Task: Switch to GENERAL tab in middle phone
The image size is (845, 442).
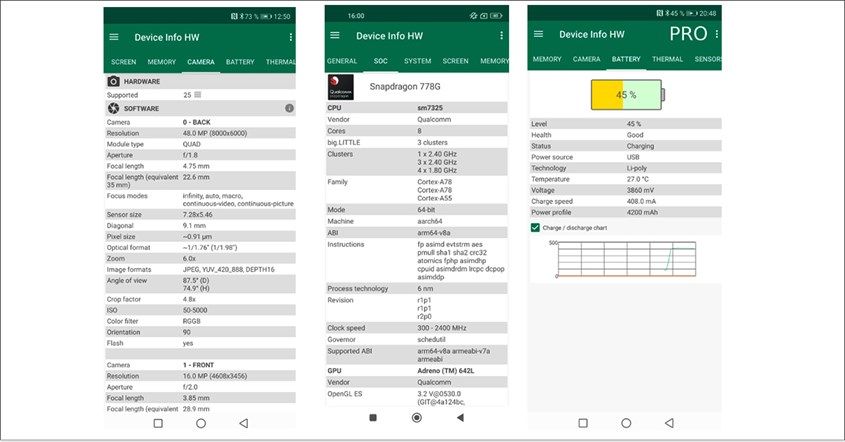Action: pos(342,61)
